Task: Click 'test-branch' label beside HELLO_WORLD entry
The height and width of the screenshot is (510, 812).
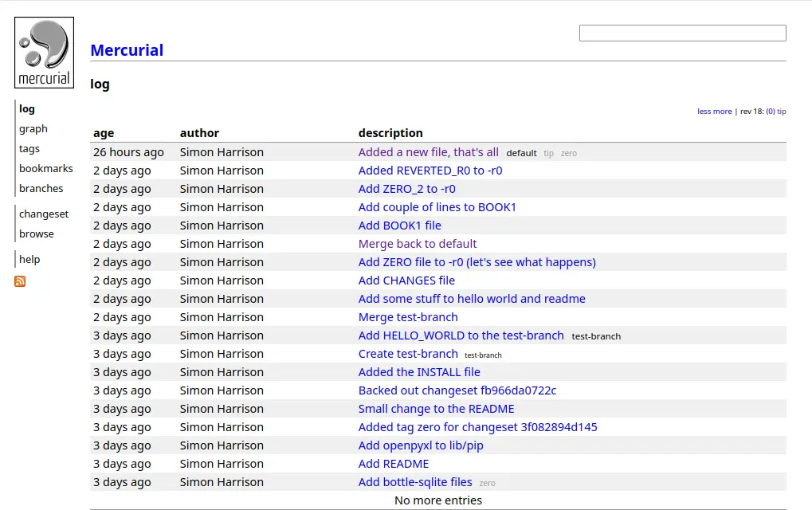Action: [x=596, y=336]
